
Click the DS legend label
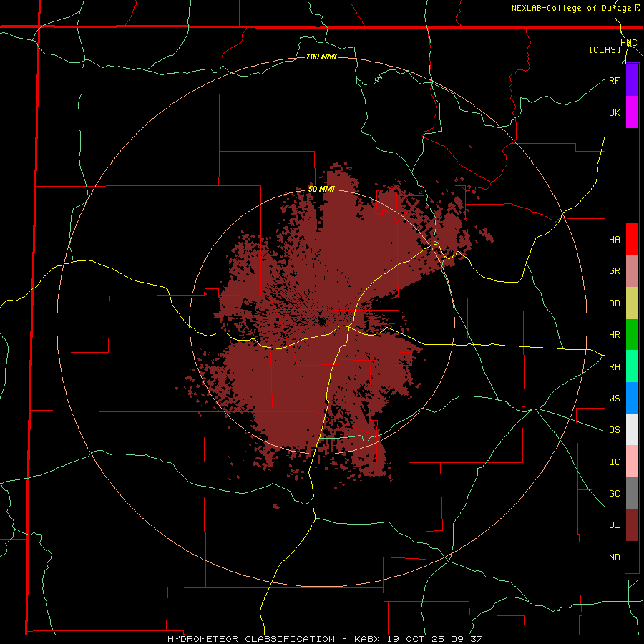(614, 430)
